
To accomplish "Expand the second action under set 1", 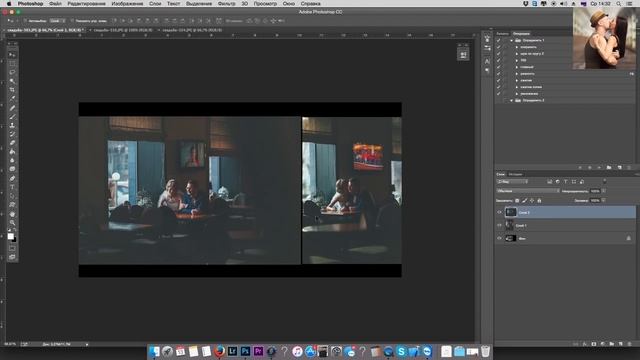I will 517,53.
